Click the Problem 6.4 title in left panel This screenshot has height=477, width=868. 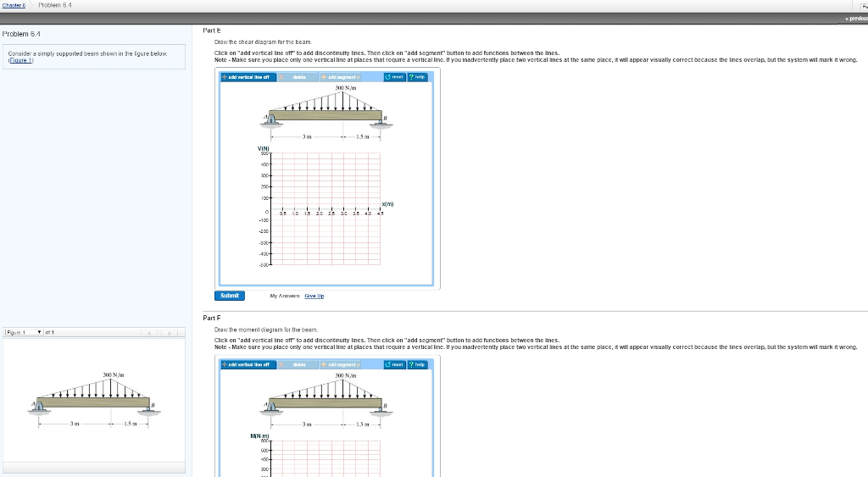pyautogui.click(x=21, y=34)
